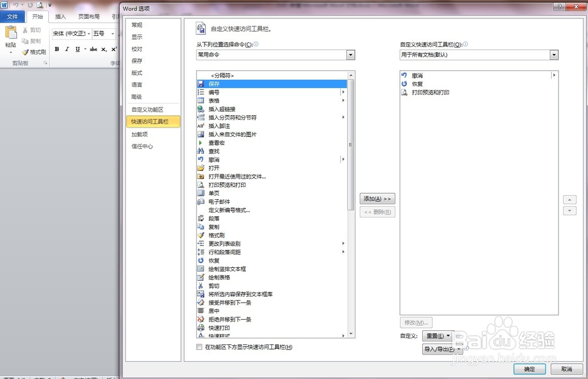Click the Subscript icon in the Font group
Image resolution: width=588 pixels, height=379 pixels.
[103, 49]
